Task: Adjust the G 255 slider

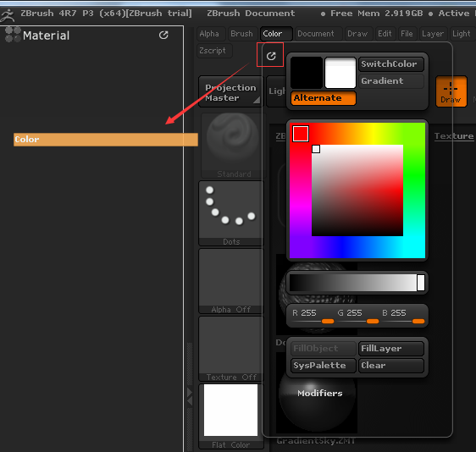Action: point(357,316)
